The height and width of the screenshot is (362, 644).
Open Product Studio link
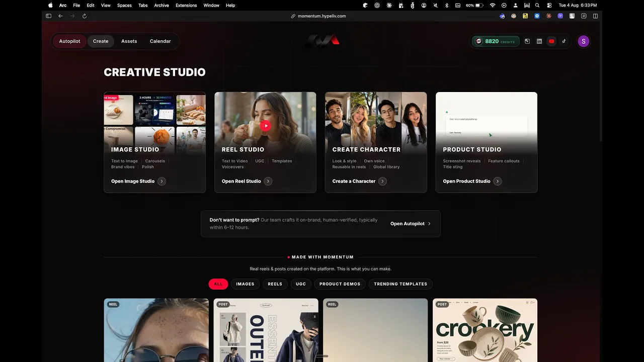tap(466, 181)
